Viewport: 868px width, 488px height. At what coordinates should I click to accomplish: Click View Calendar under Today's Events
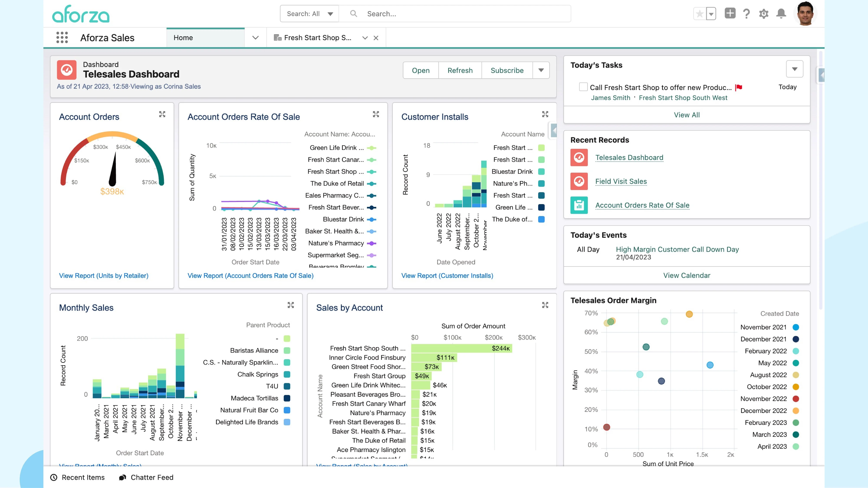coord(686,275)
